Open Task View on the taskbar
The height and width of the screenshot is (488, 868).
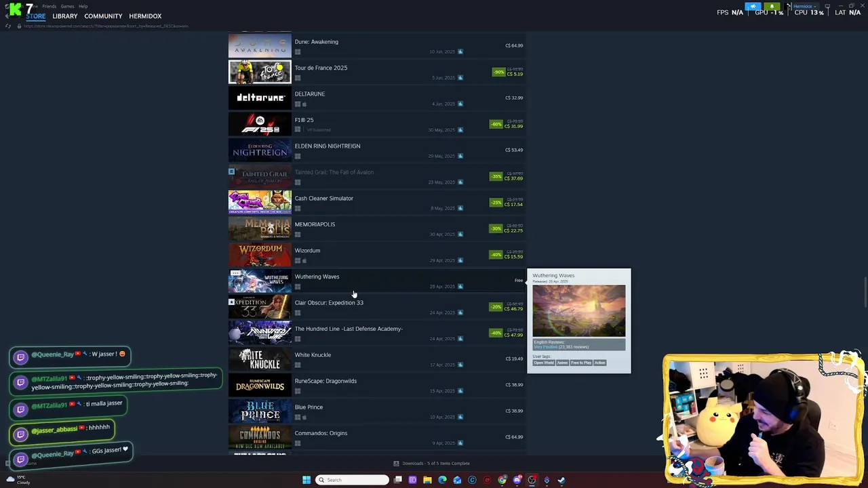tap(398, 480)
